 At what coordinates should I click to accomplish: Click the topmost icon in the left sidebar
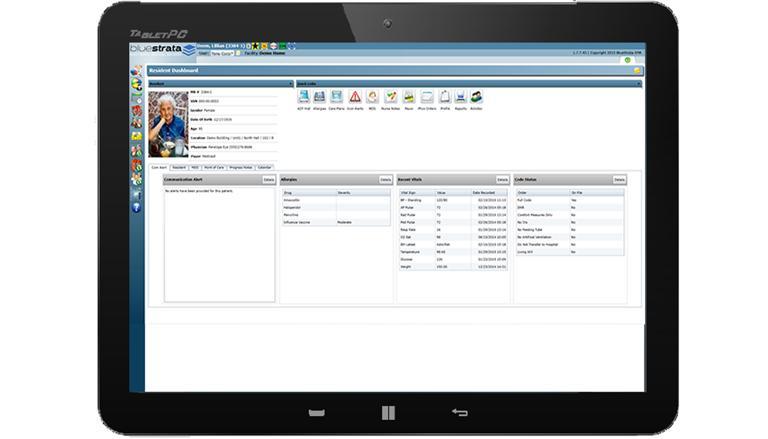(137, 72)
